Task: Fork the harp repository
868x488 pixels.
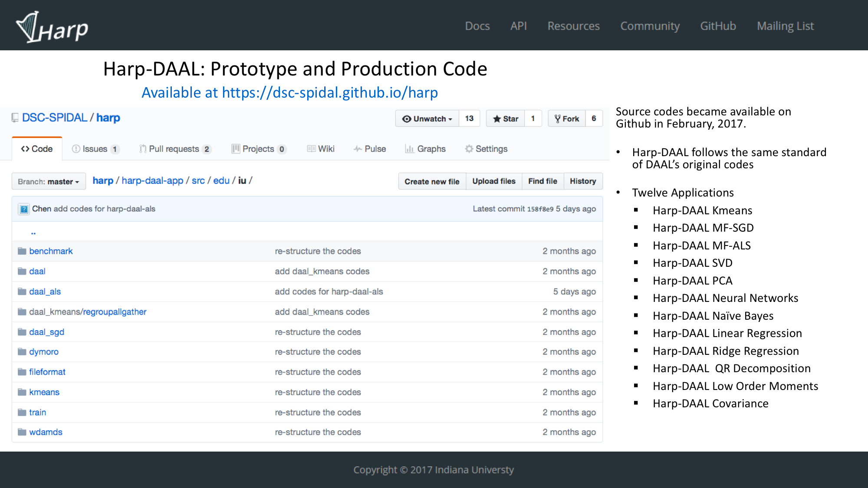Action: [x=567, y=118]
